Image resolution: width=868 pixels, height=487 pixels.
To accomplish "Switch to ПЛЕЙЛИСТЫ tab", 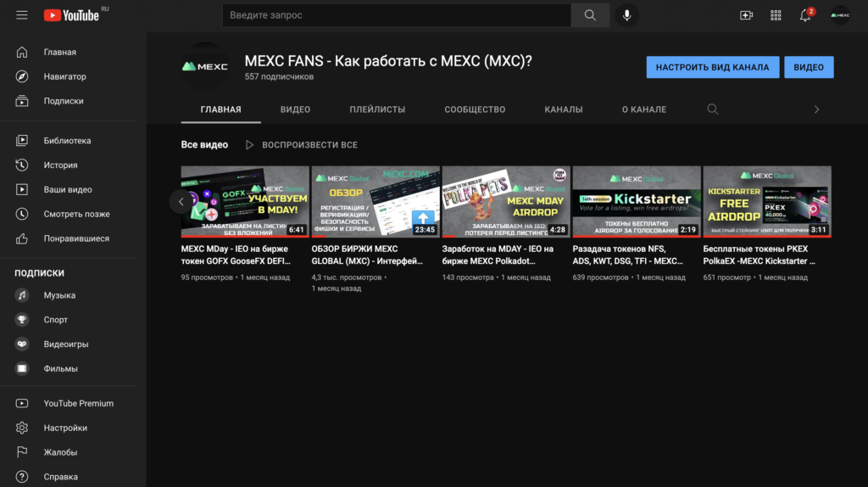I will 377,109.
